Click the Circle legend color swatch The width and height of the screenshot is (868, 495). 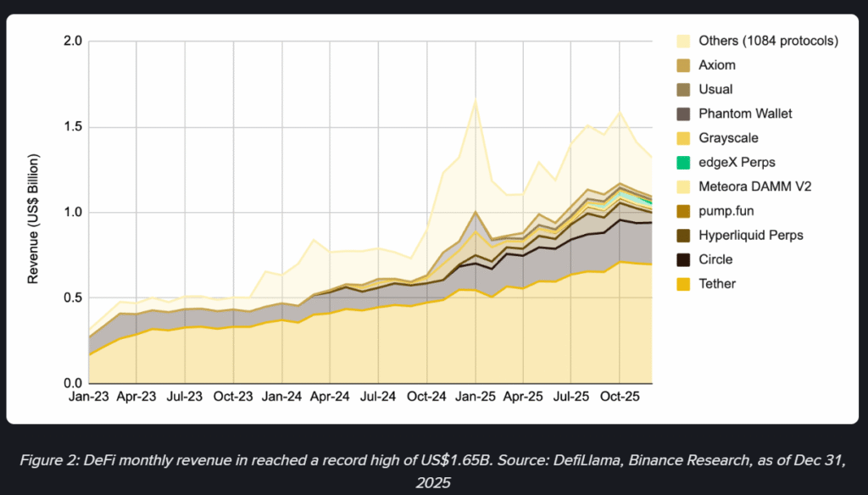coord(681,259)
